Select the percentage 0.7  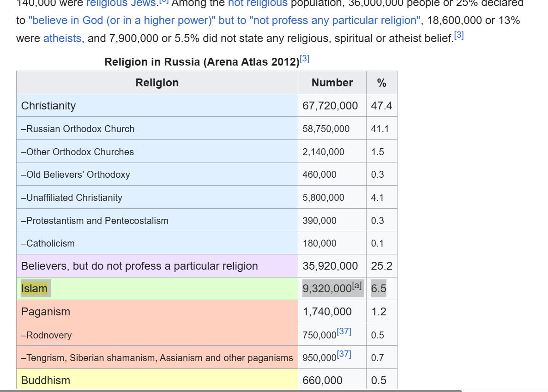(x=378, y=358)
